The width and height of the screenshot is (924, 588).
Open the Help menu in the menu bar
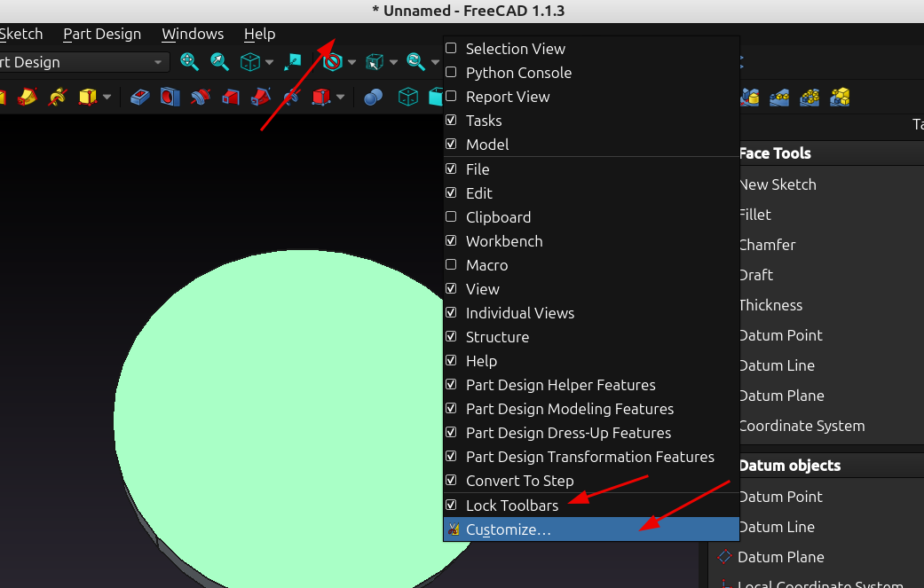click(x=259, y=34)
